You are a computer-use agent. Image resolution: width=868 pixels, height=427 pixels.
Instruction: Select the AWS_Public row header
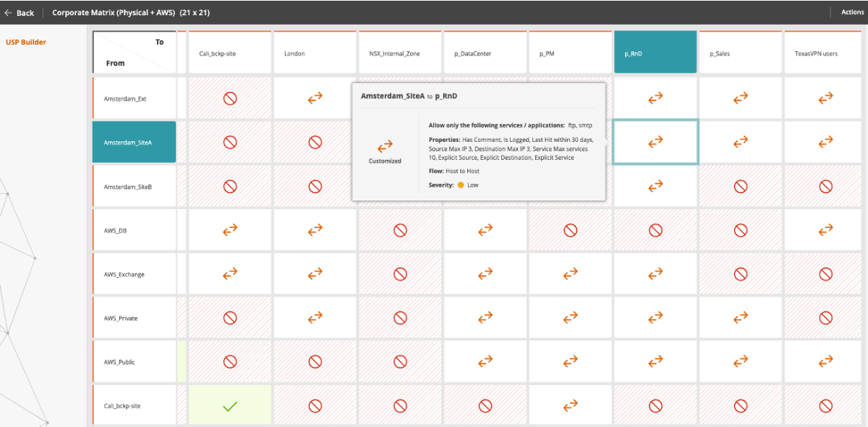pyautogui.click(x=135, y=362)
